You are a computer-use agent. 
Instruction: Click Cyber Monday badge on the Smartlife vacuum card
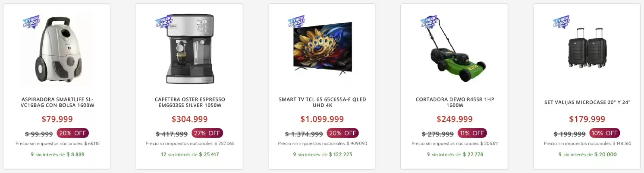coord(31,22)
